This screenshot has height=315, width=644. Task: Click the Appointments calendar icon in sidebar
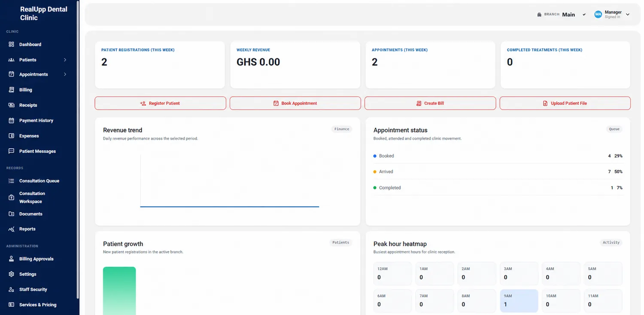point(12,74)
